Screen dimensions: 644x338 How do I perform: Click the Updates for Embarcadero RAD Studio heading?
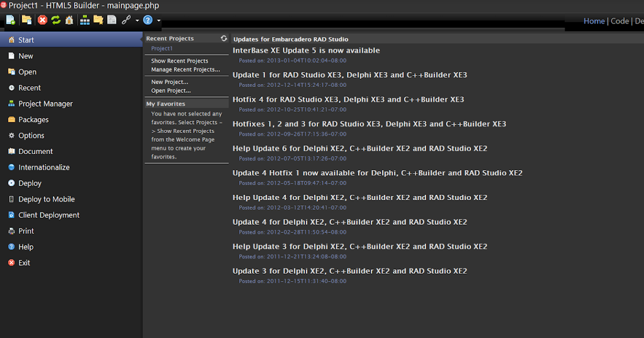(x=291, y=39)
